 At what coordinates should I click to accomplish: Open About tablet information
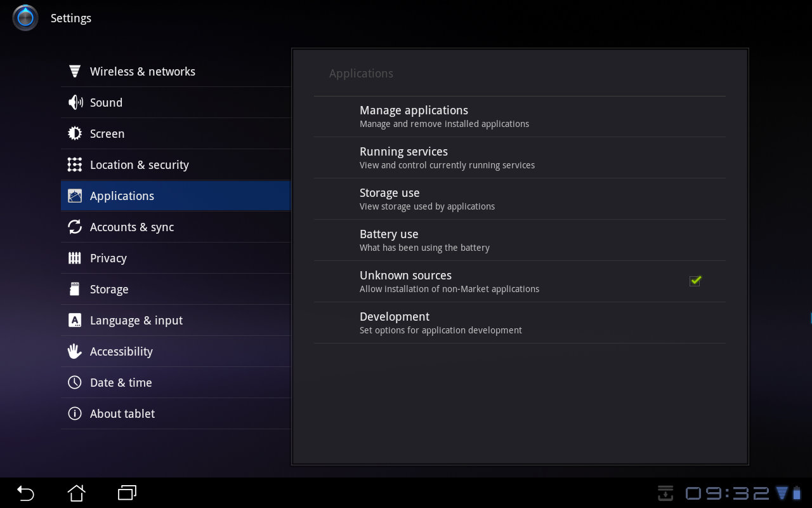[x=176, y=413]
